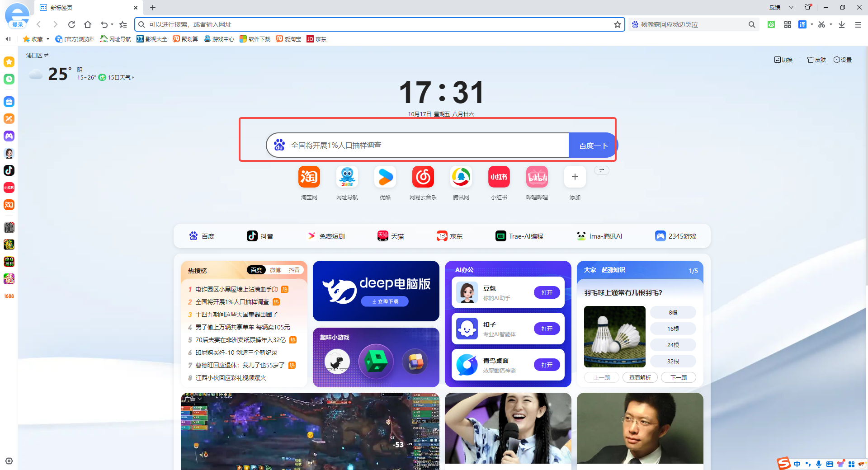Expand the 收藏 favorites dropdown arrow

point(47,39)
